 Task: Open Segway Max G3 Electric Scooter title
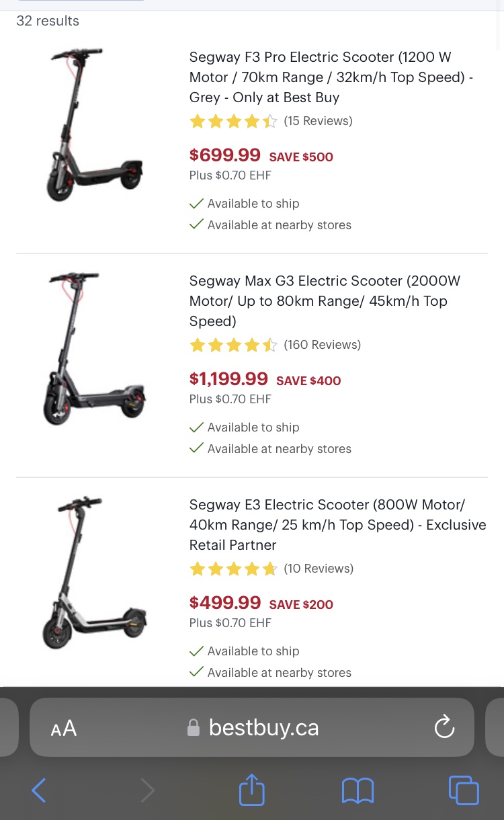coord(325,301)
